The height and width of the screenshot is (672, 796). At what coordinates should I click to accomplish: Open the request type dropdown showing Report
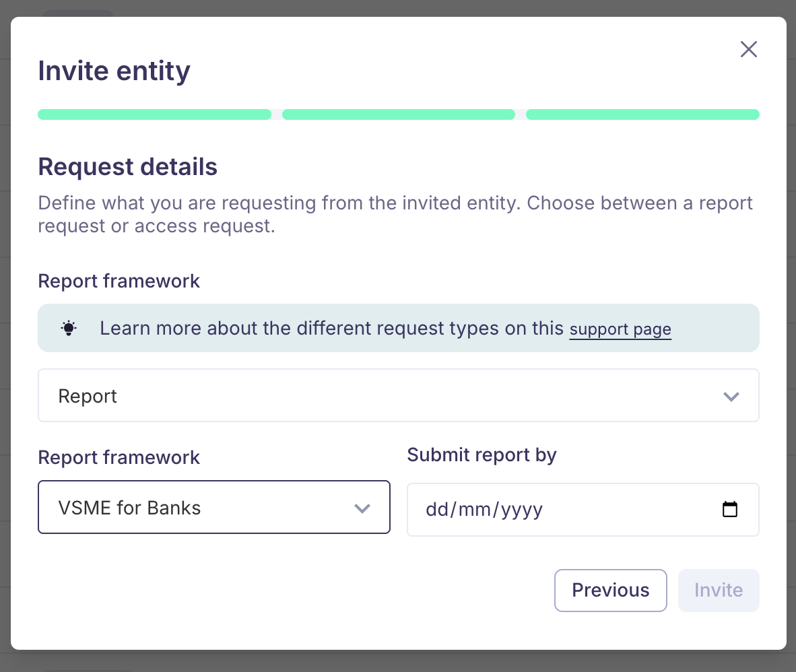pyautogui.click(x=398, y=395)
